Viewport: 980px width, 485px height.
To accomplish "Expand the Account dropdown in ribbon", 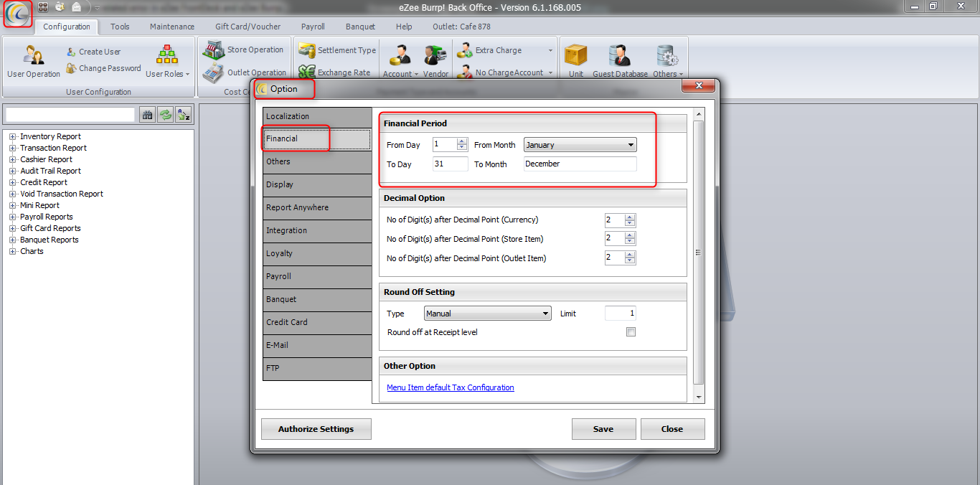I will pyautogui.click(x=400, y=62).
